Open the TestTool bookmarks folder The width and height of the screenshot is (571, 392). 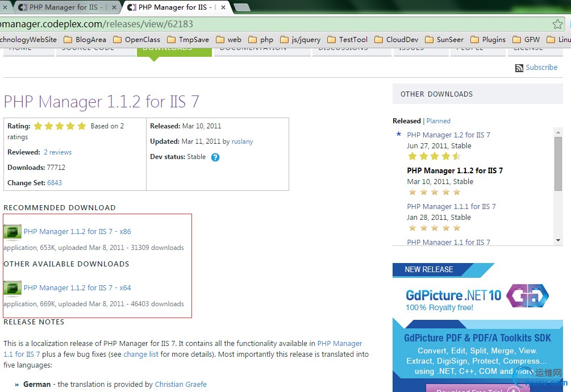click(347, 39)
